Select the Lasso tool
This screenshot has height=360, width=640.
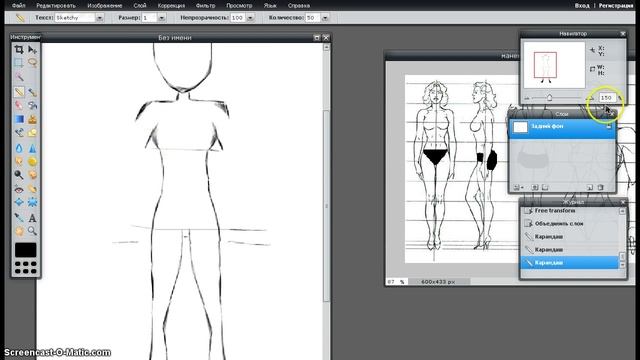click(x=32, y=63)
